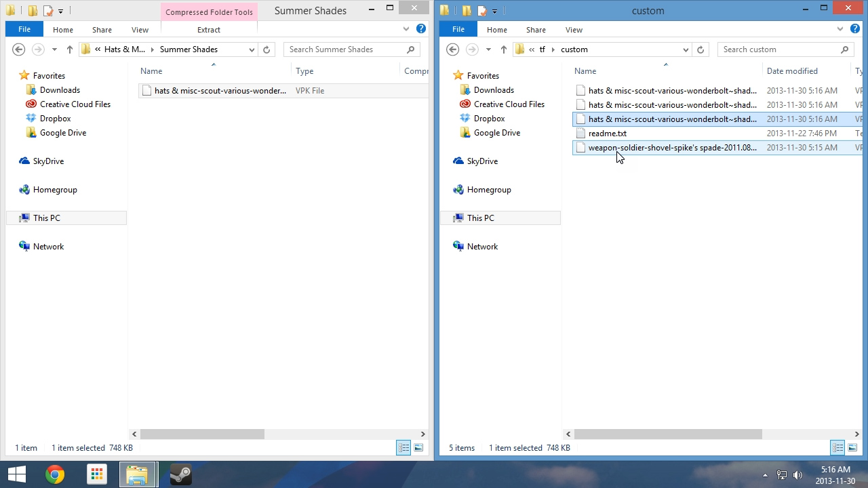Expand the ribbon in custom window
This screenshot has width=868, height=488.
point(840,29)
